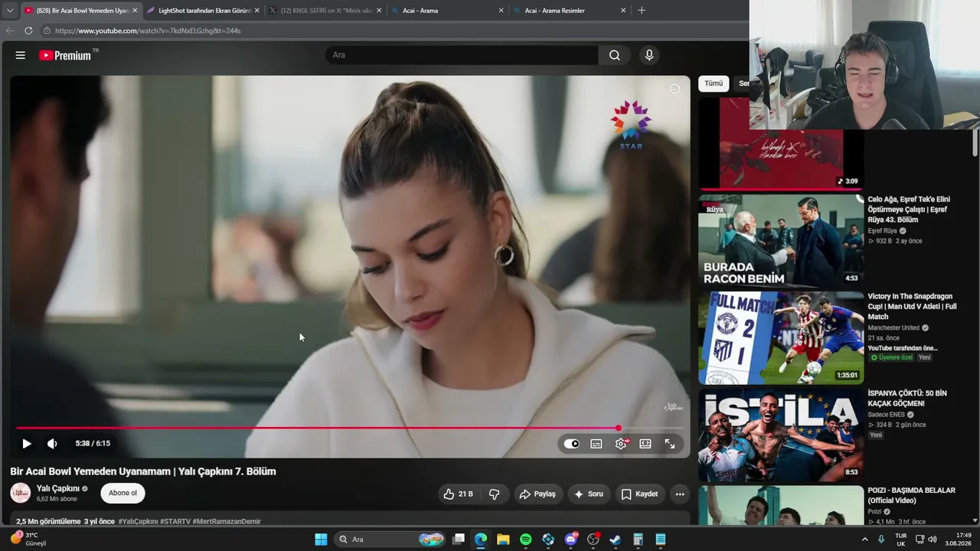Switch to the Bir Acai Bowl YouTube tab
Screen dimensions: 980x551
[x=80, y=11]
